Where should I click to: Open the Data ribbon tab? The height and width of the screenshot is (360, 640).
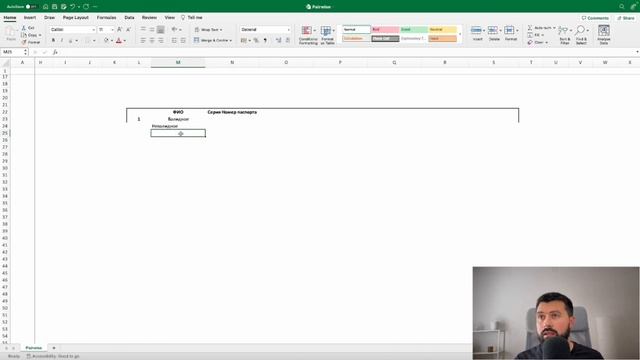pyautogui.click(x=129, y=18)
